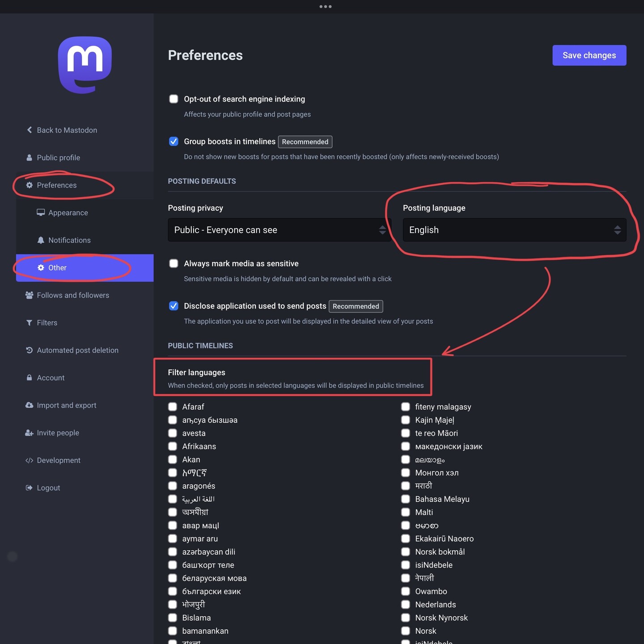Open the Account settings link

tap(51, 378)
